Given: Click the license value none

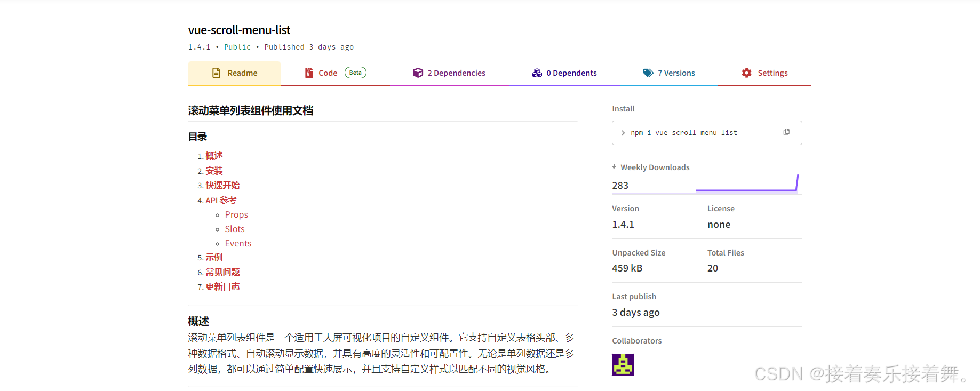Looking at the screenshot, I should (x=719, y=225).
